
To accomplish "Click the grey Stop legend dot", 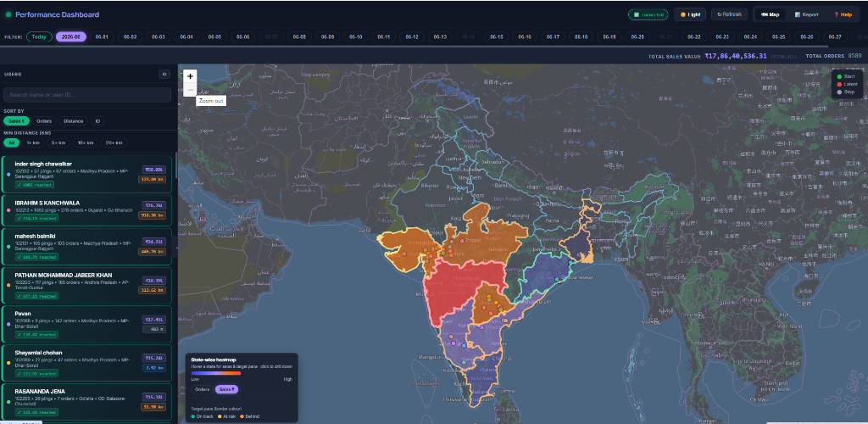I will coord(839,92).
